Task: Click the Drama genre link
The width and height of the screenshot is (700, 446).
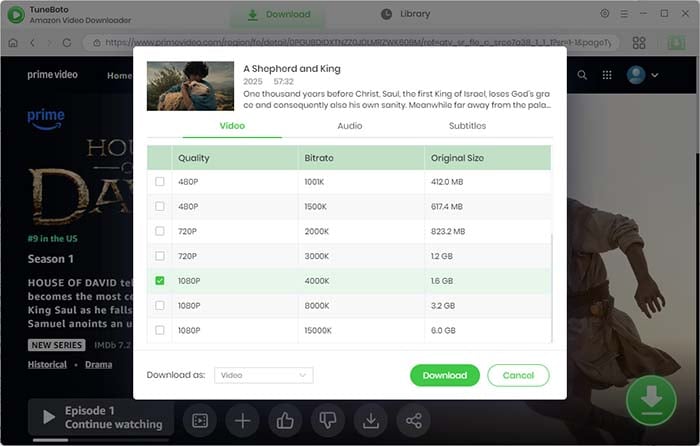Action: click(99, 364)
